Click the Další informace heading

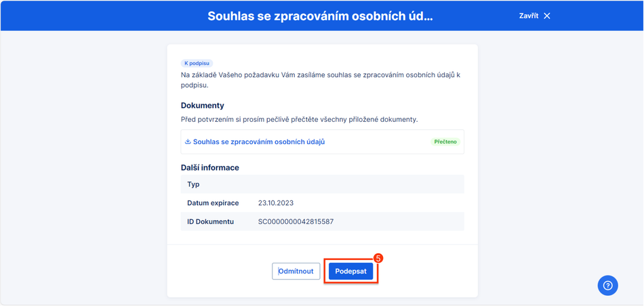click(x=210, y=168)
